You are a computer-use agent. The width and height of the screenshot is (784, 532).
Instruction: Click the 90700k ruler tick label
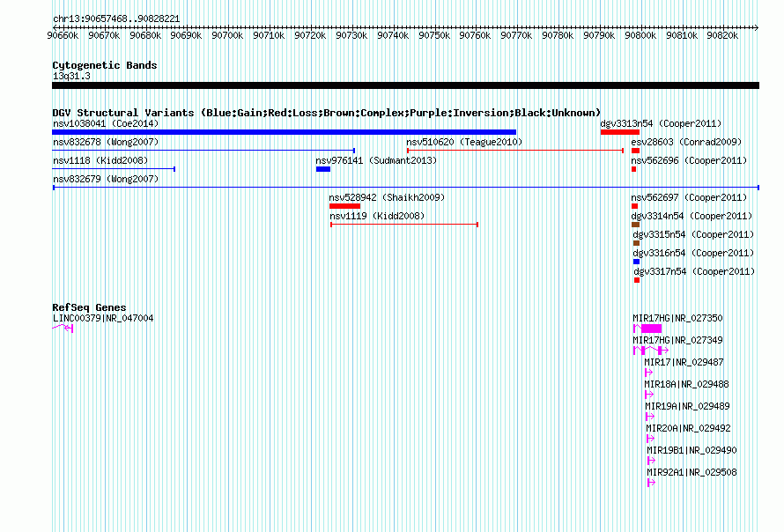point(227,35)
